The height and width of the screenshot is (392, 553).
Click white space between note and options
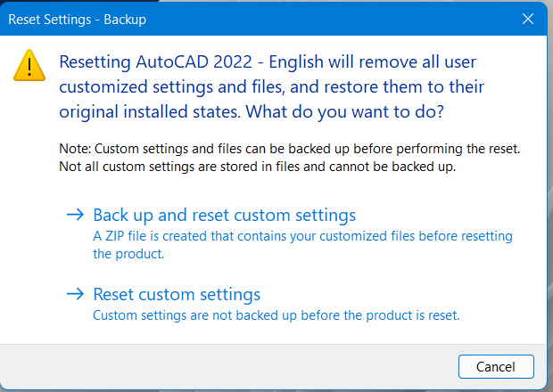(x=282, y=190)
